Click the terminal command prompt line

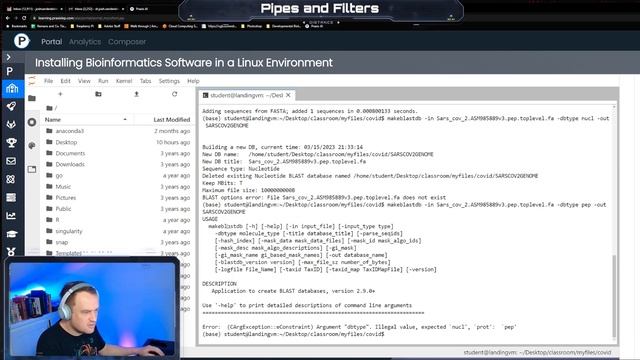294,334
